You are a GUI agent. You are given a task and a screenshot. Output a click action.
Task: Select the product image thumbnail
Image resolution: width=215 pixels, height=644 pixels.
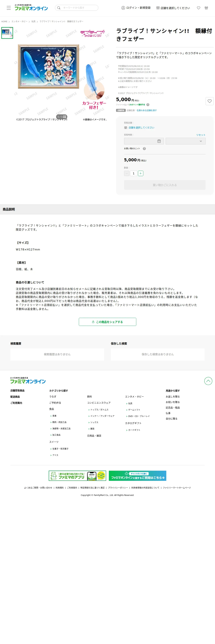coord(7,33)
